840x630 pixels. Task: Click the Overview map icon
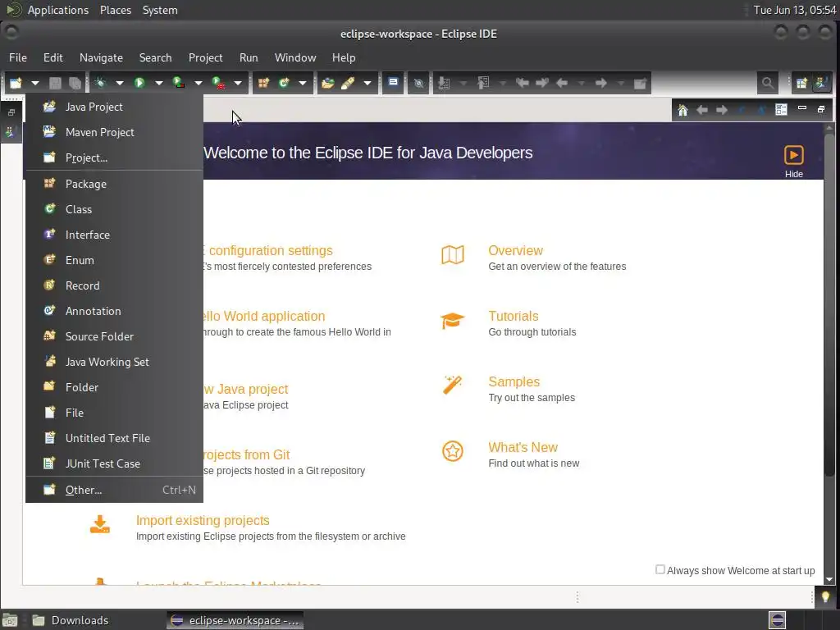[453, 255]
